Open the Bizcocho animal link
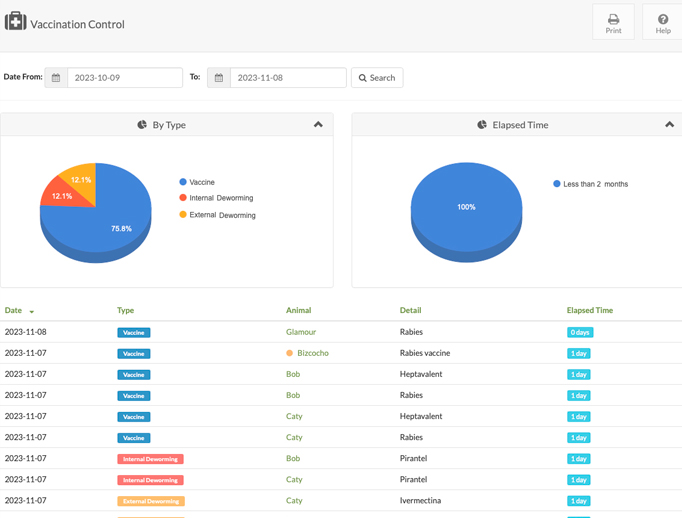682x518 pixels. 313,353
